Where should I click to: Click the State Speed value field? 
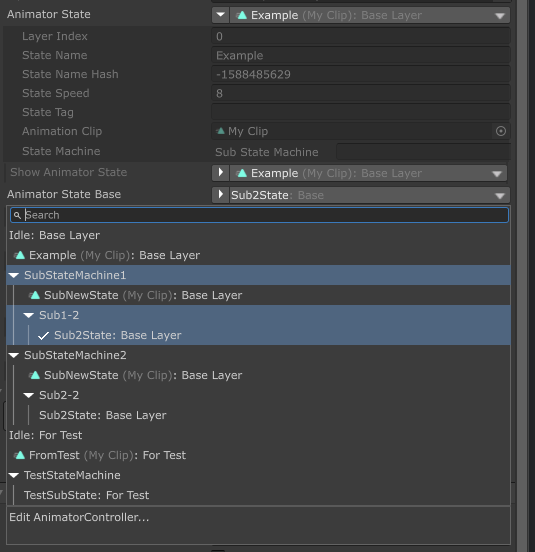pos(361,93)
